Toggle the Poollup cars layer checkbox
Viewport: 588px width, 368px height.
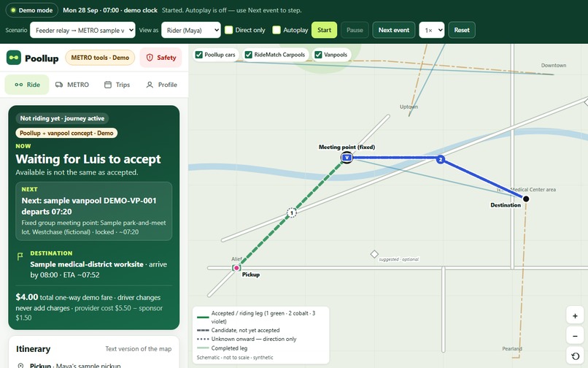click(198, 55)
